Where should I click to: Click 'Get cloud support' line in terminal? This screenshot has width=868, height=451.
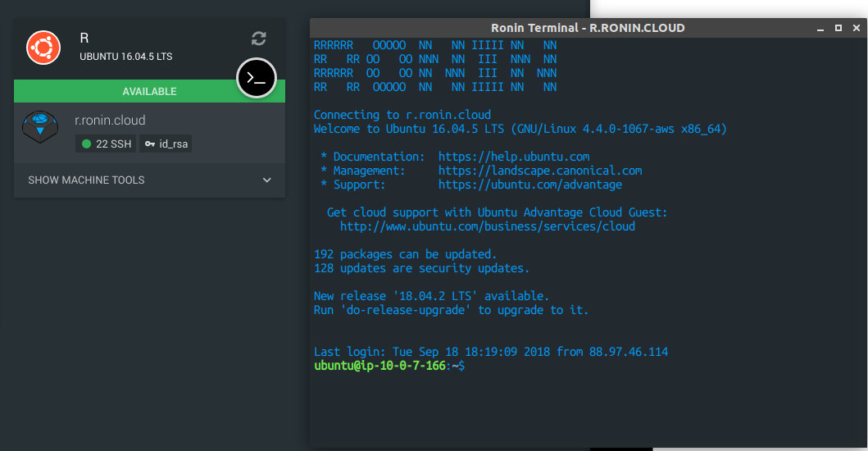[497, 212]
